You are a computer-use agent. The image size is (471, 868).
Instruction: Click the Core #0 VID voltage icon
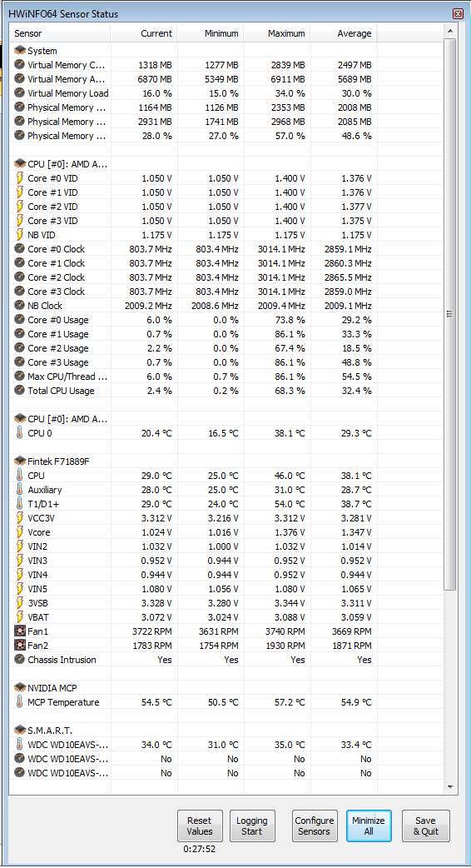coord(20,177)
